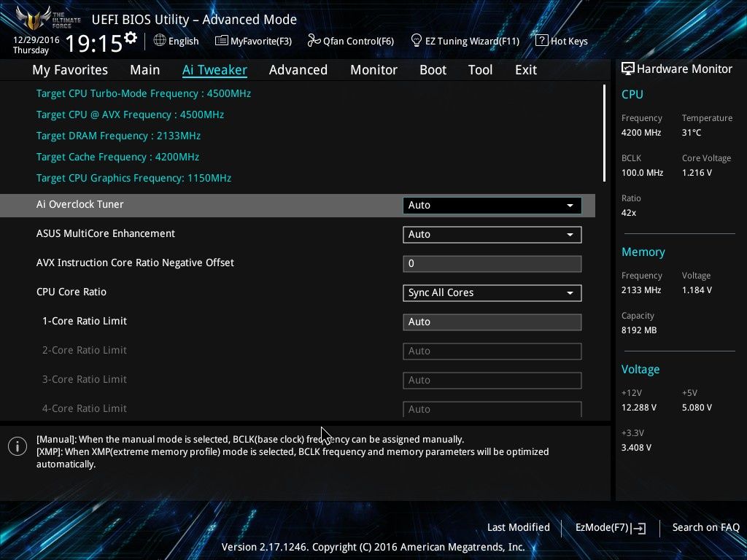This screenshot has width=747, height=560.
Task: Click Target CPU @ AVX Frequency text
Action: pos(130,114)
